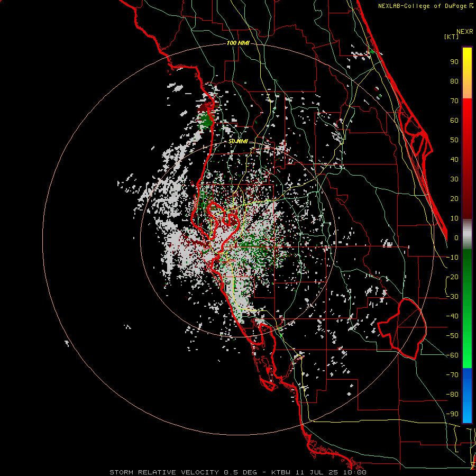Click the Storm Relative Velocity caption text
Screen dimensions: 476x476
pyautogui.click(x=238, y=472)
